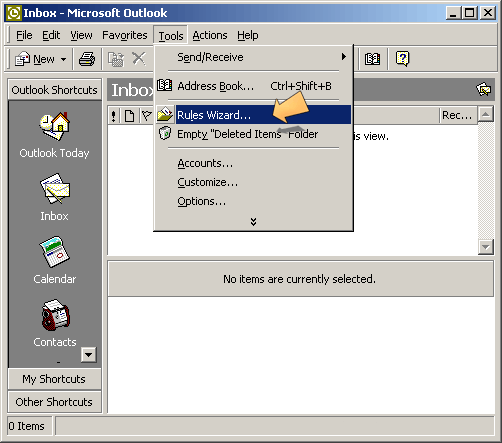Click the Print toolbar icon
502x443 pixels.
pos(87,59)
